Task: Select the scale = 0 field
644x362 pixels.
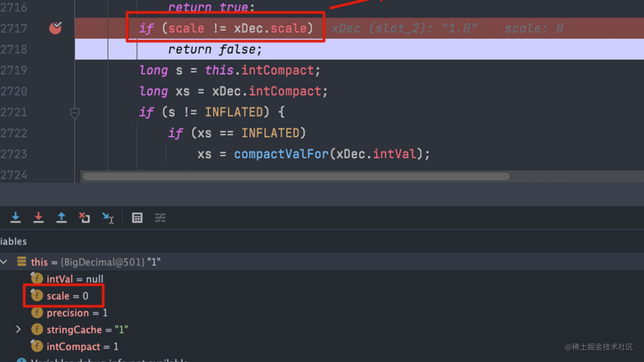Action: 67,296
